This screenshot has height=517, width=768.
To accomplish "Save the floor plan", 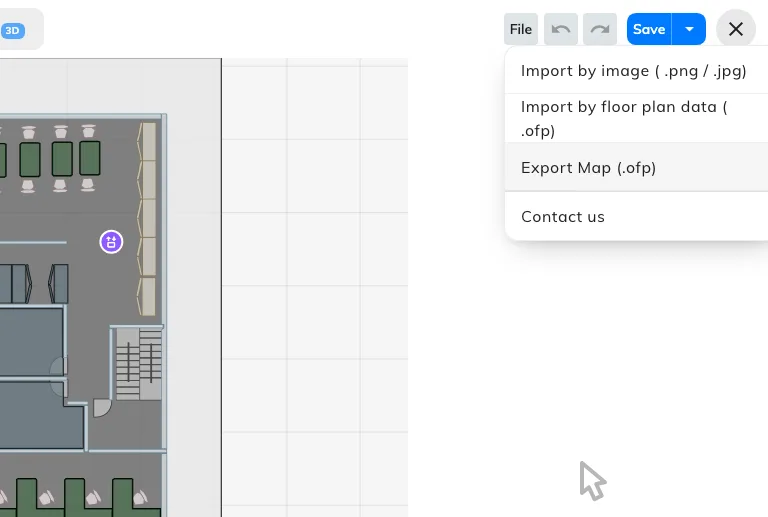I will coord(649,29).
